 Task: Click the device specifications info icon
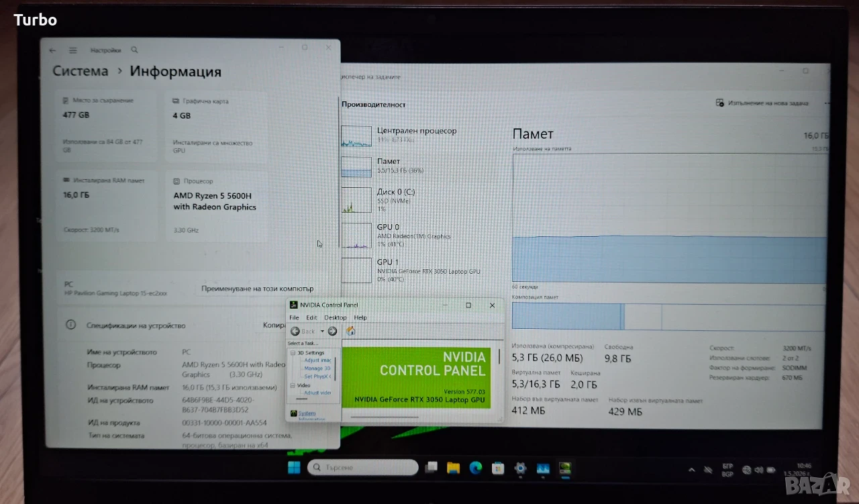[x=70, y=325]
